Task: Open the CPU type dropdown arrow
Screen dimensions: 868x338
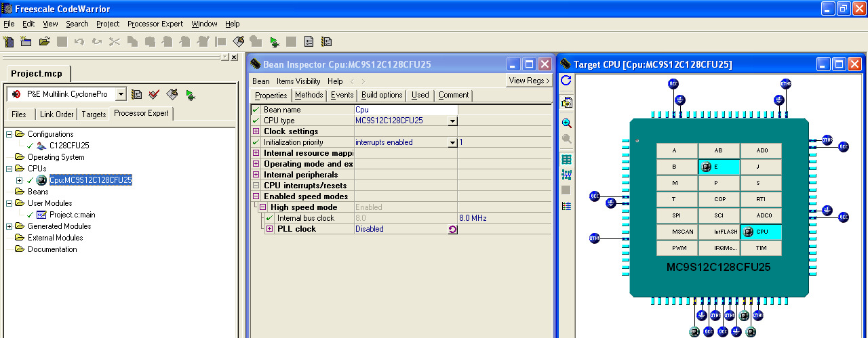Action: pos(452,121)
